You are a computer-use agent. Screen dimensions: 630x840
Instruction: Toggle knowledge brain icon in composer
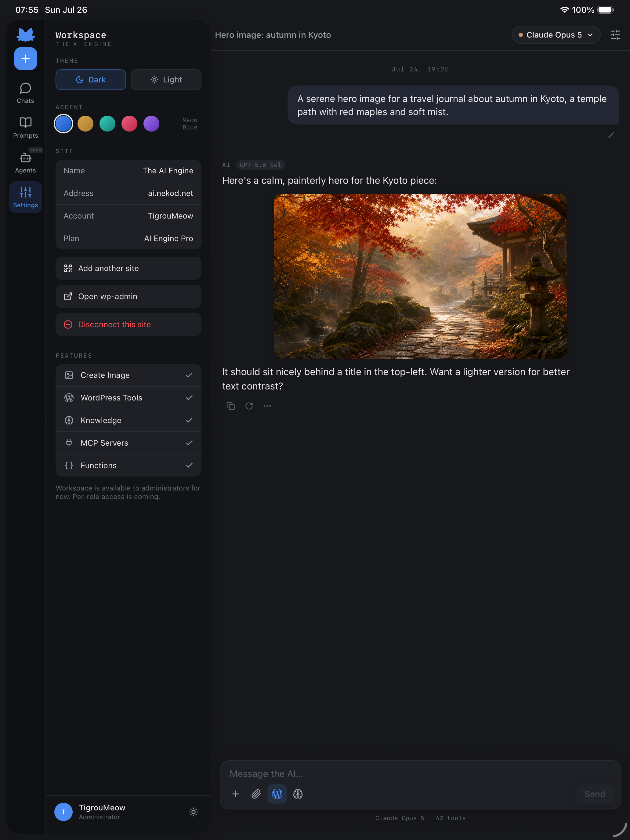[x=298, y=794]
